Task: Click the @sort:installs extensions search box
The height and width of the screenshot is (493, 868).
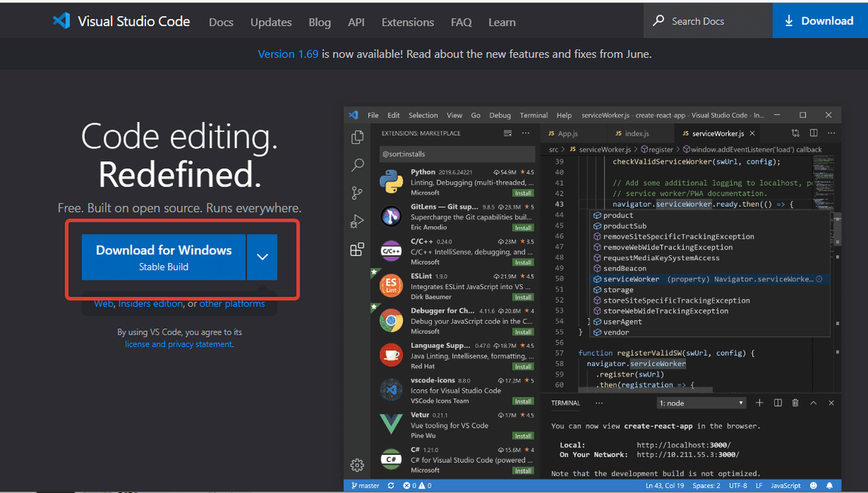Action: pos(456,154)
